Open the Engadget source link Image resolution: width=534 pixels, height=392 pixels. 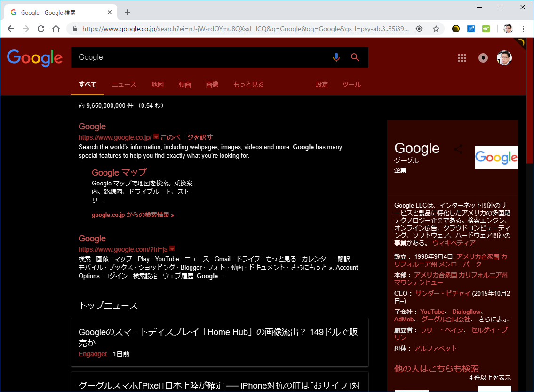point(93,354)
